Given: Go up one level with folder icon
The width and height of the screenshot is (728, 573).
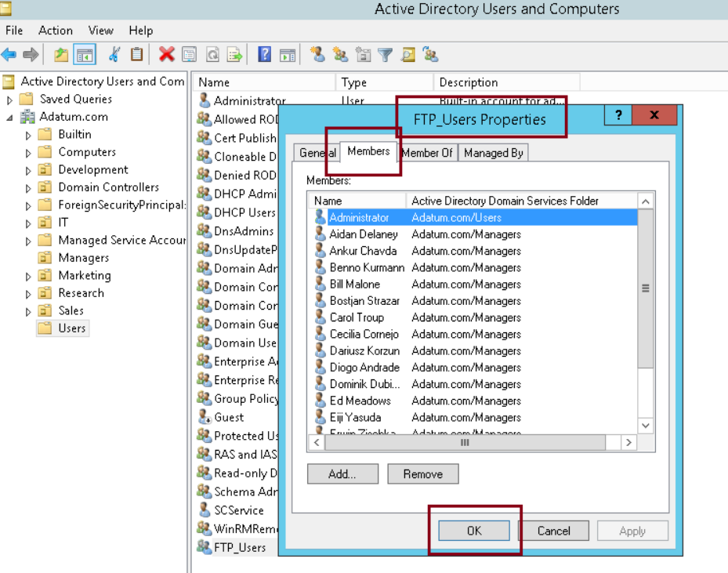Looking at the screenshot, I should [x=61, y=55].
